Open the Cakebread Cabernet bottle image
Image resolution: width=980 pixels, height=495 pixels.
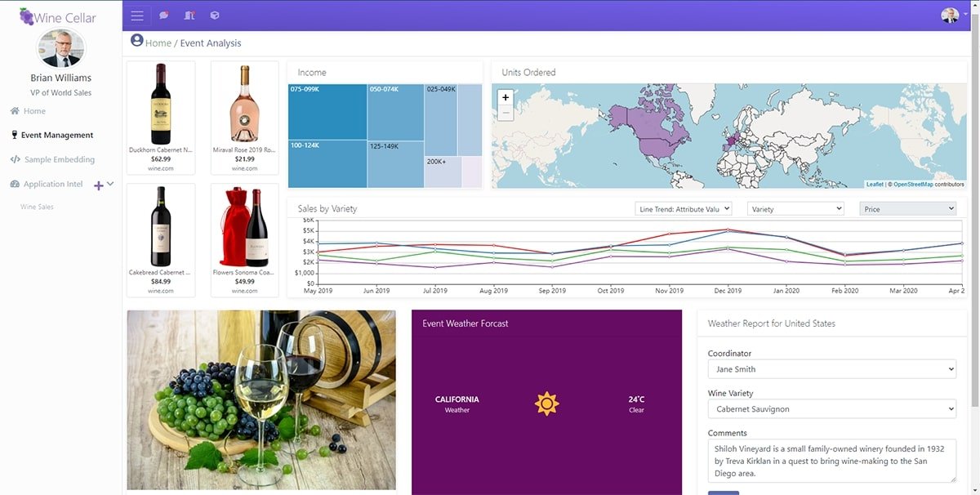(x=161, y=226)
